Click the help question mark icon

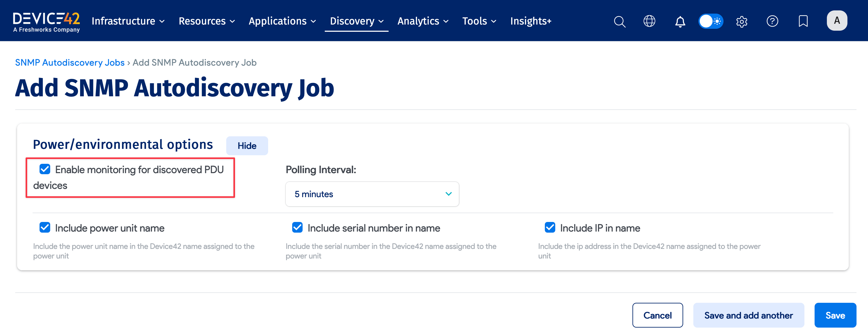point(772,21)
